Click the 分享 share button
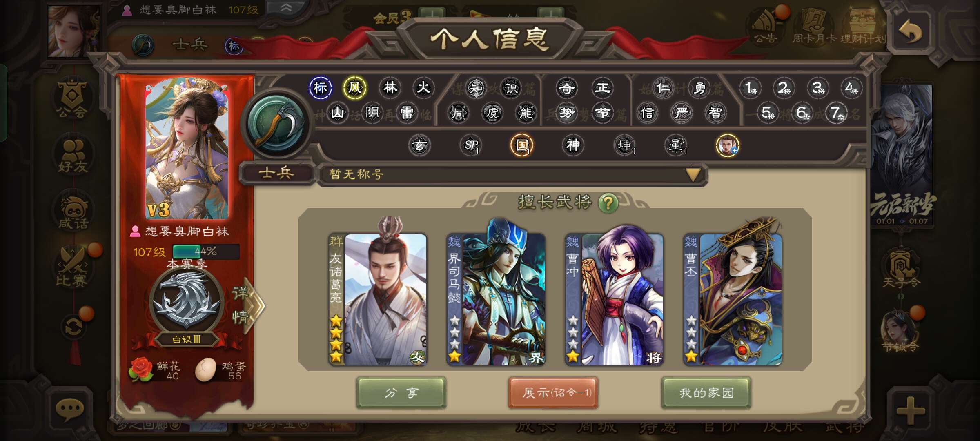Screen dimensions: 980x441 point(401,393)
